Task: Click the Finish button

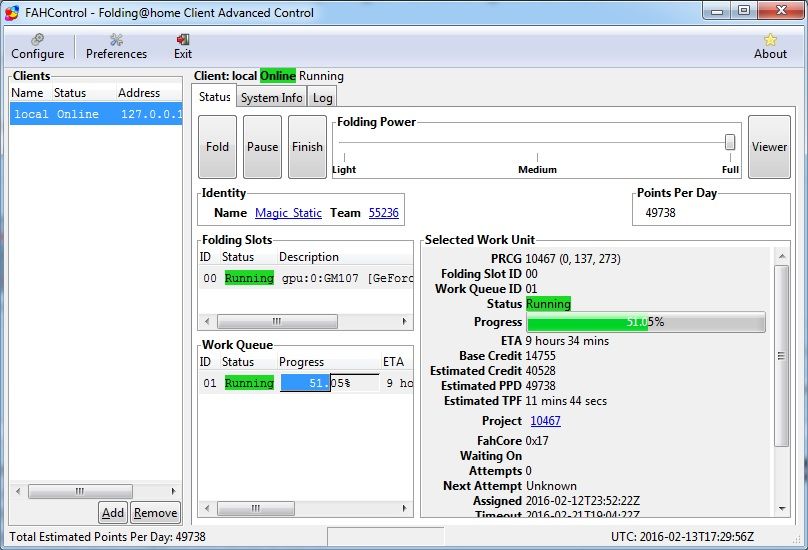Action: click(x=307, y=147)
